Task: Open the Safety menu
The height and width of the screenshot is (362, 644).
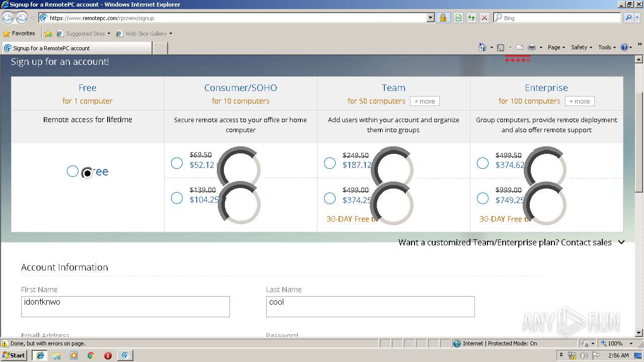Action: (582, 47)
